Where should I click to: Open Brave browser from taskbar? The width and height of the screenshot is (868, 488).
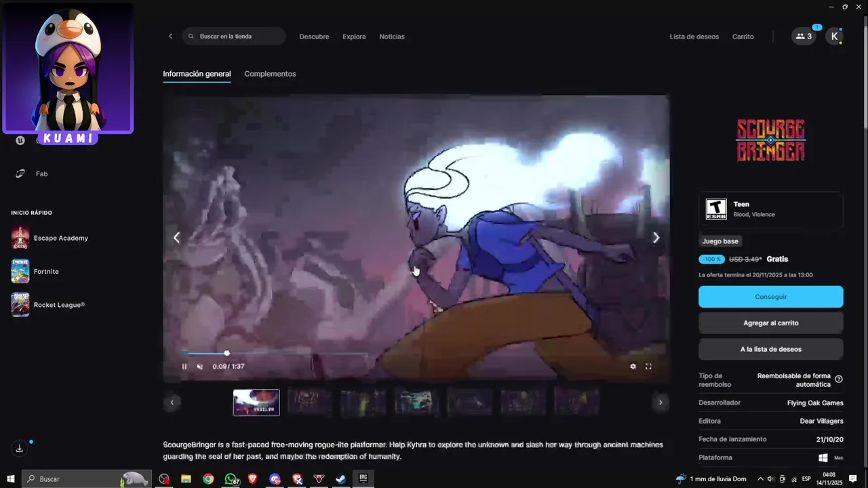(x=253, y=479)
